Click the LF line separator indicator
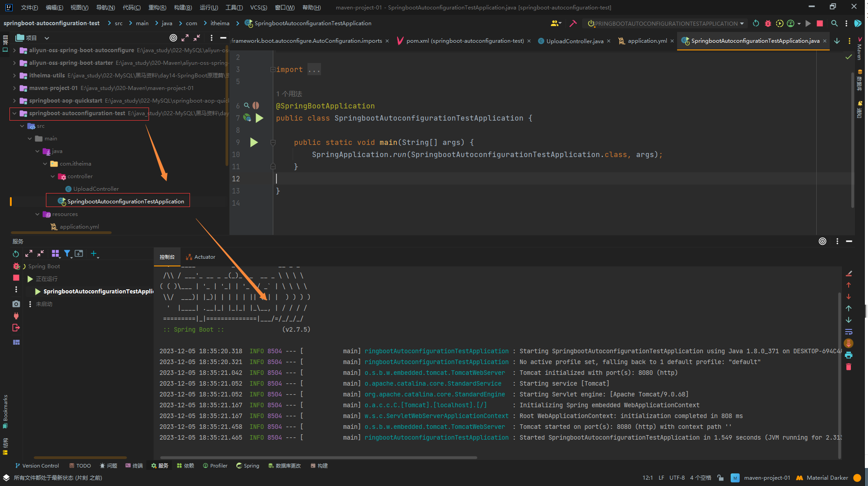This screenshot has width=868, height=486. click(661, 478)
